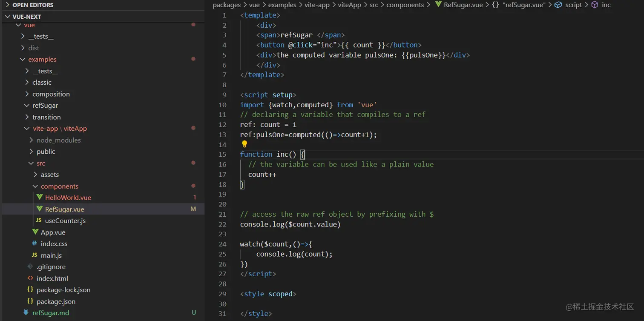Select the vite-app \ viteApp folder row
Viewport: 644px width, 321px height.
tap(103, 128)
